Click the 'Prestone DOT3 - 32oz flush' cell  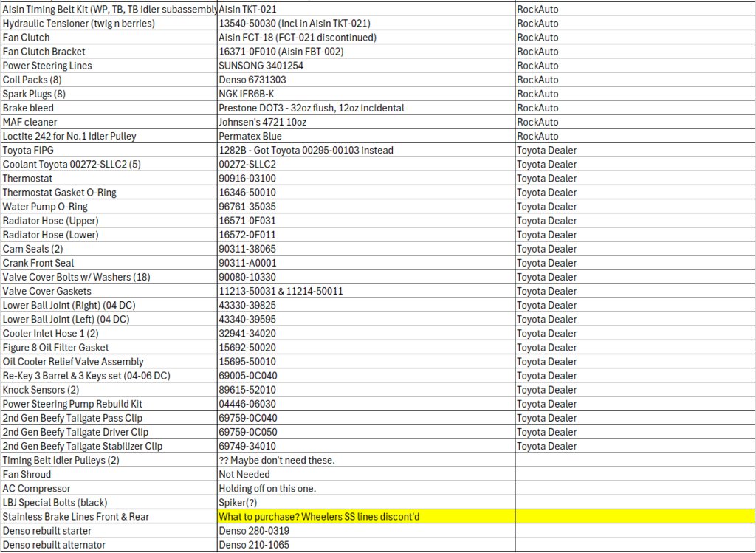point(366,108)
